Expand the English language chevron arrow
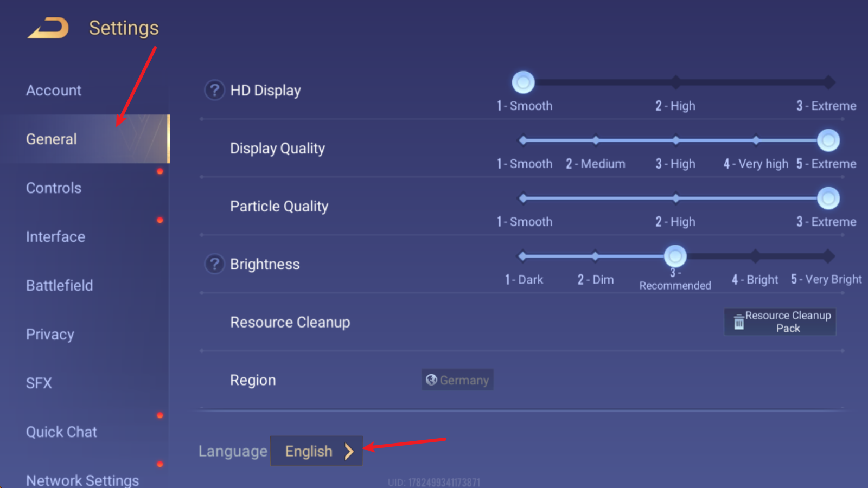The width and height of the screenshot is (868, 488). pyautogui.click(x=349, y=451)
